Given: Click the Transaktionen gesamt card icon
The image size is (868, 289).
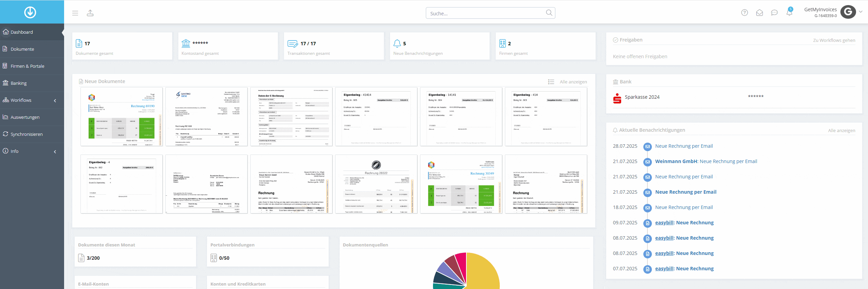Looking at the screenshot, I should click(293, 44).
